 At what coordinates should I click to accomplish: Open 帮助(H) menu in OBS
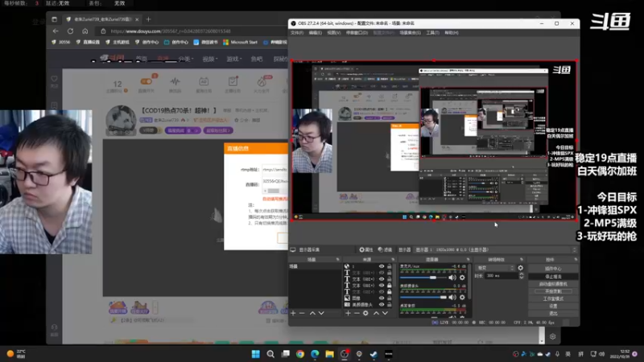[451, 32]
